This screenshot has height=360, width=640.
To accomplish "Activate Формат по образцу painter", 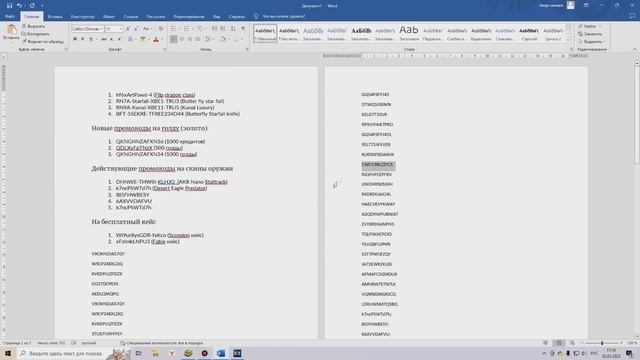I will pyautogui.click(x=43, y=41).
